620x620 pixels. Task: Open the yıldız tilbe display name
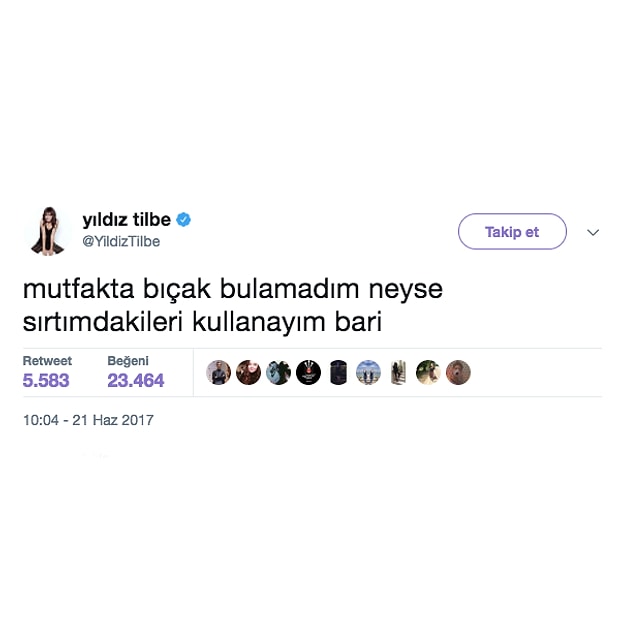(127, 219)
